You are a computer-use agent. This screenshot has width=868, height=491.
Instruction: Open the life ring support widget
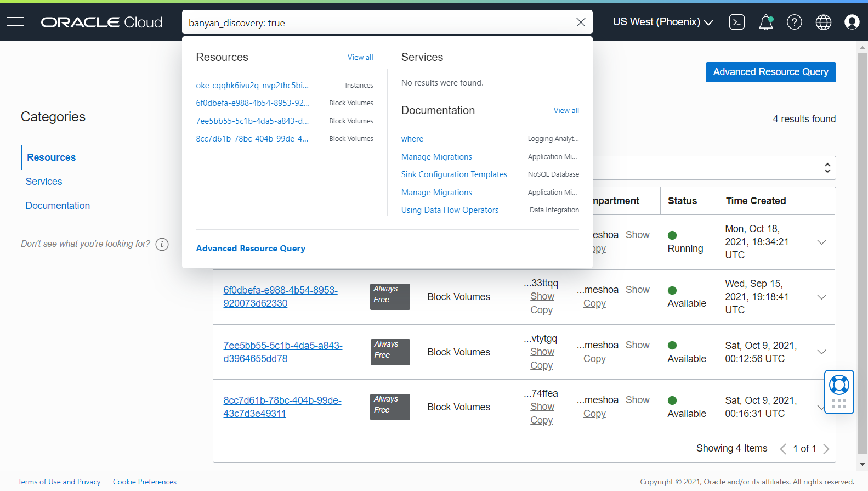click(839, 385)
